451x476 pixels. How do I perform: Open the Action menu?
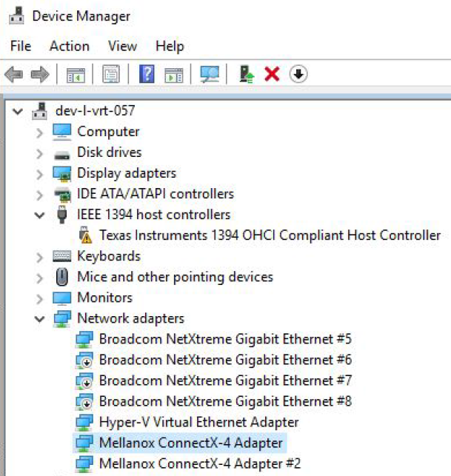pos(69,46)
